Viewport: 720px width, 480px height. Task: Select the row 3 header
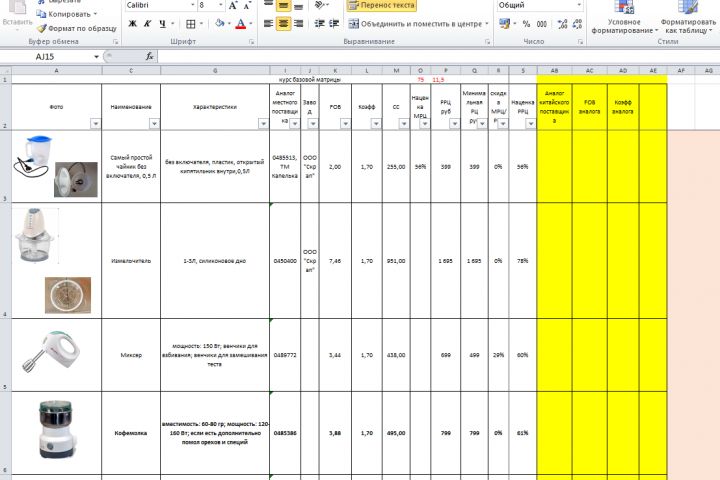pyautogui.click(x=6, y=166)
